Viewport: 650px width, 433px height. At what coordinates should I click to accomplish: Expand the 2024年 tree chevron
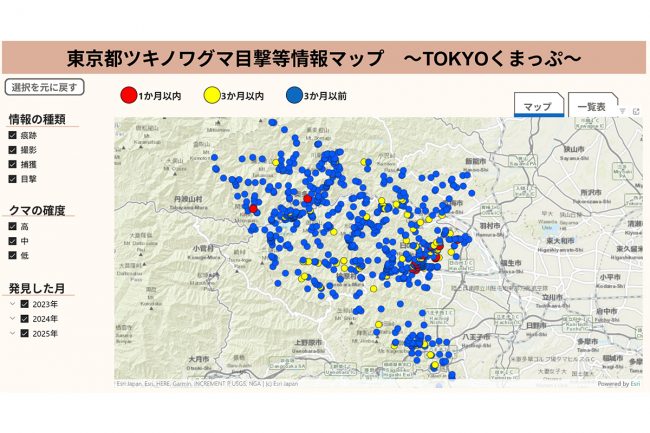point(11,319)
